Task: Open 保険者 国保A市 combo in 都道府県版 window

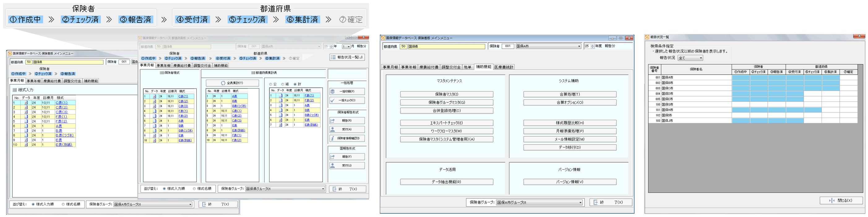Action: [291, 46]
